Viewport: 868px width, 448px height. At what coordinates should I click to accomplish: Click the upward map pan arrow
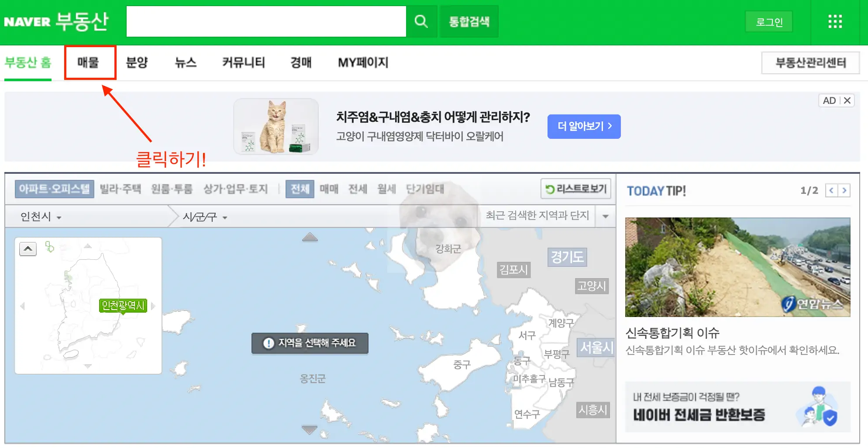310,238
